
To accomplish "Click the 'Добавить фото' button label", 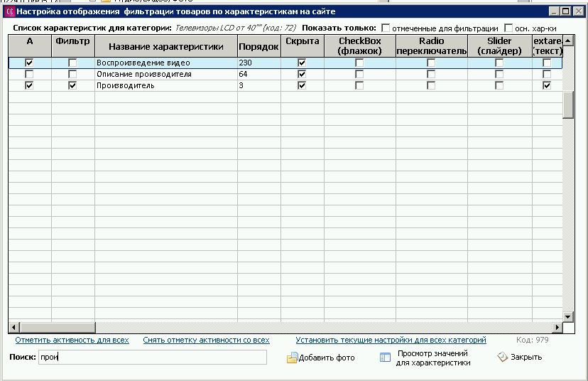I will [327, 358].
